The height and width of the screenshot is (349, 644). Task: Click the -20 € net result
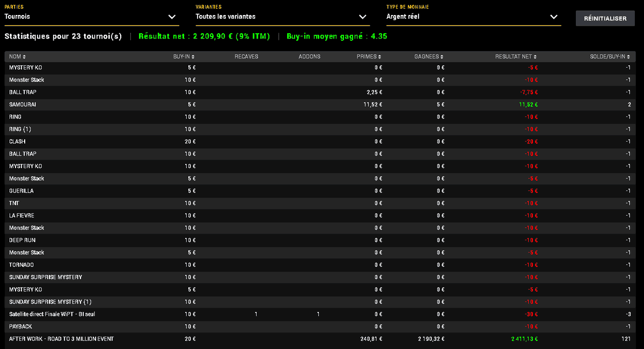click(531, 142)
